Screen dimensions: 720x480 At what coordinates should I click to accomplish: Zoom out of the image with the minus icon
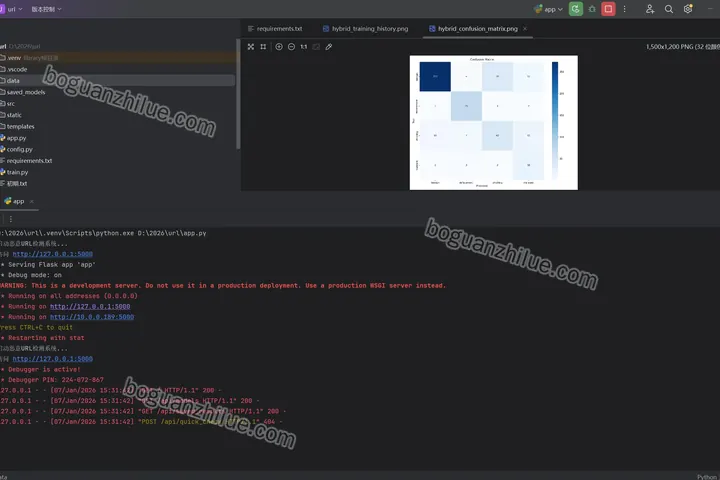291,47
